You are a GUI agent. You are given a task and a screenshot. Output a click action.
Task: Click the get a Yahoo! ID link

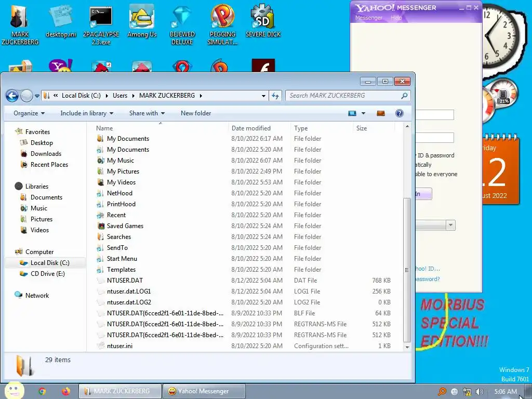click(428, 269)
